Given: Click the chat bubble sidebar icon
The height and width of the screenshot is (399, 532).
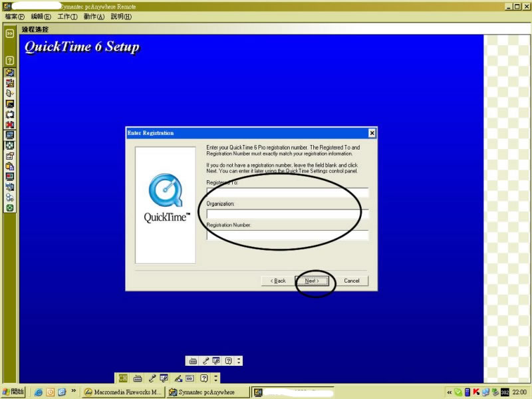Looking at the screenshot, I should (10, 114).
